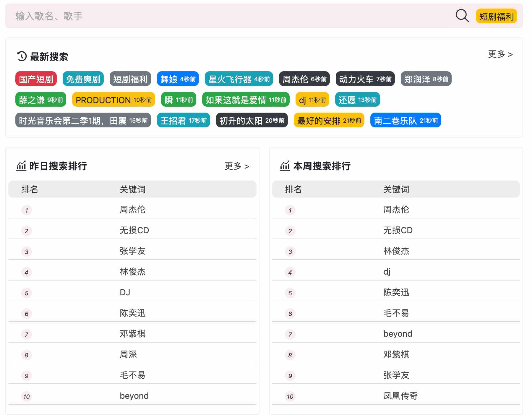
Task: Click the 最好的安排 recent search tag
Action: (x=329, y=120)
